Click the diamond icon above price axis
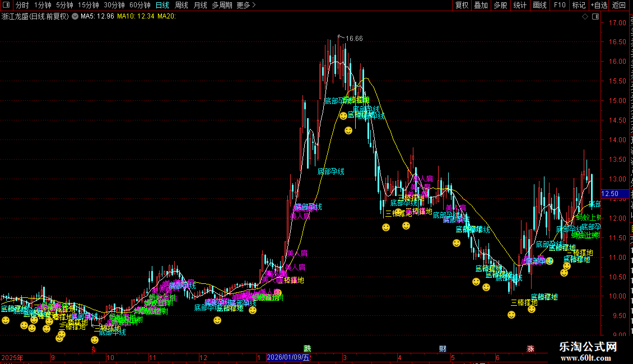The height and width of the screenshot is (364, 633). (585, 16)
